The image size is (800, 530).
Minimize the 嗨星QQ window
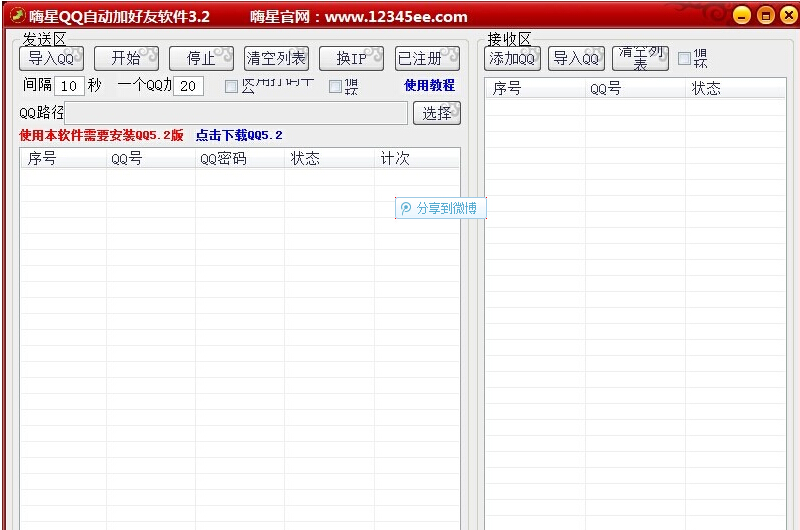742,15
